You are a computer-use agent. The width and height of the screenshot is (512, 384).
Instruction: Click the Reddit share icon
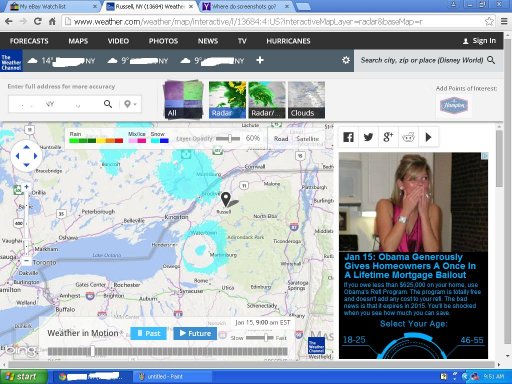coord(408,137)
